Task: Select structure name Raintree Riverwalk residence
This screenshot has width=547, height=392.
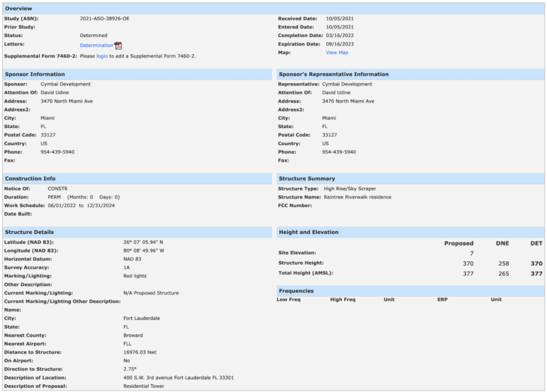Action: [358, 197]
